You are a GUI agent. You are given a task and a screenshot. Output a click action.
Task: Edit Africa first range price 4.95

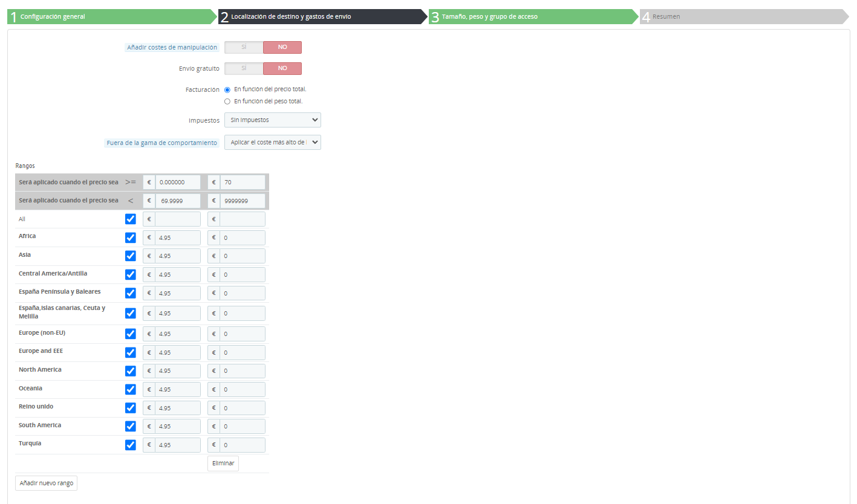coord(178,237)
